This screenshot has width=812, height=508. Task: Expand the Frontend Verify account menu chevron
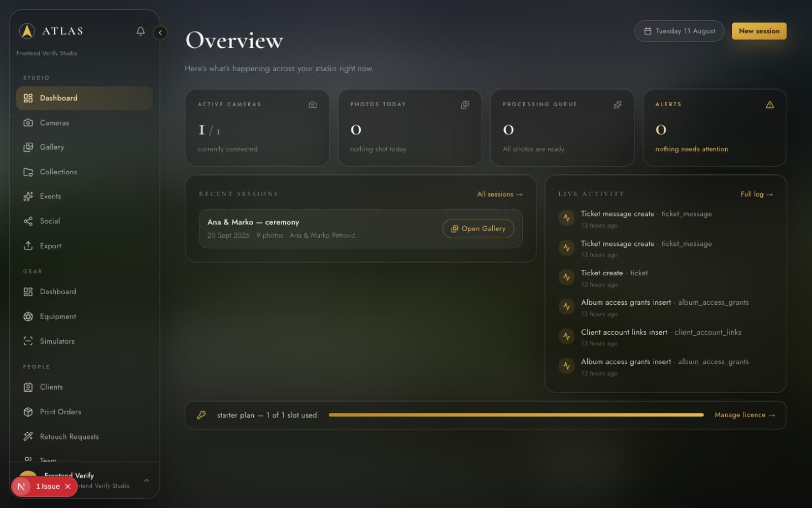[x=147, y=481]
